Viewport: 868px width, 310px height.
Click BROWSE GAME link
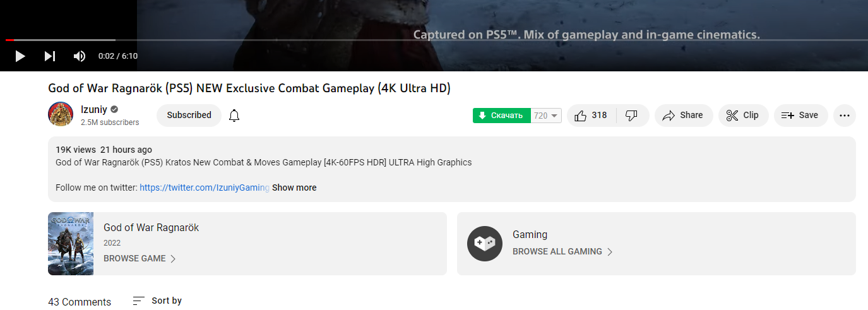click(x=140, y=258)
